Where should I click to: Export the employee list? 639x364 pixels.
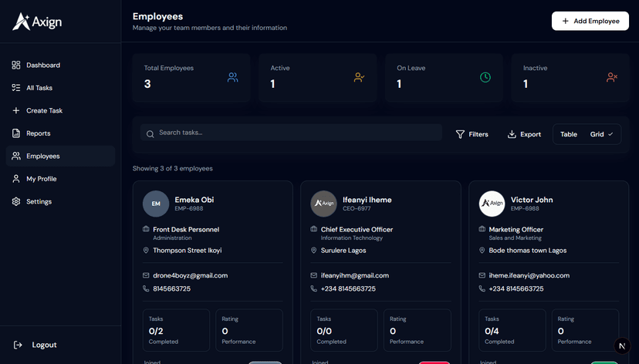pyautogui.click(x=524, y=134)
